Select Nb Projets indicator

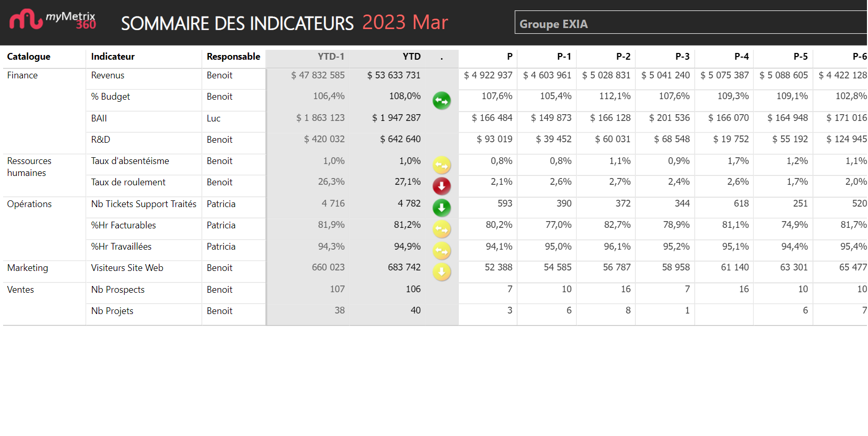112,311
